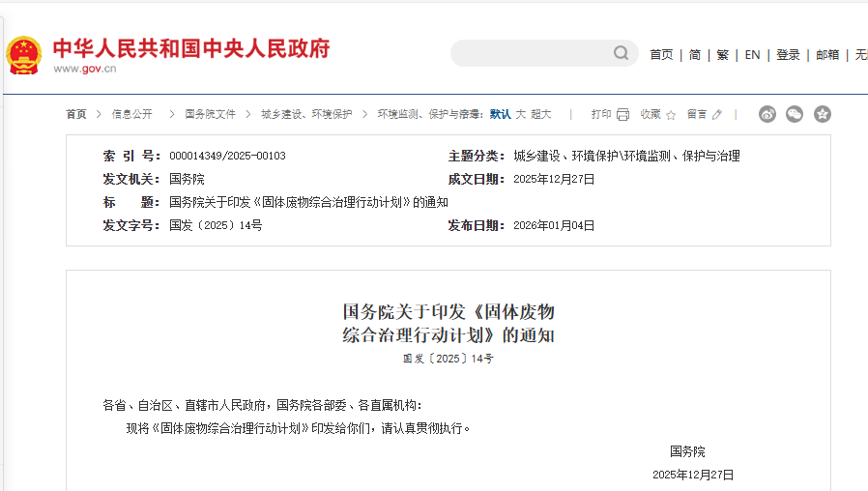Share the notice via WeChat icon
Image resolution: width=868 pixels, height=491 pixels.
click(x=795, y=114)
